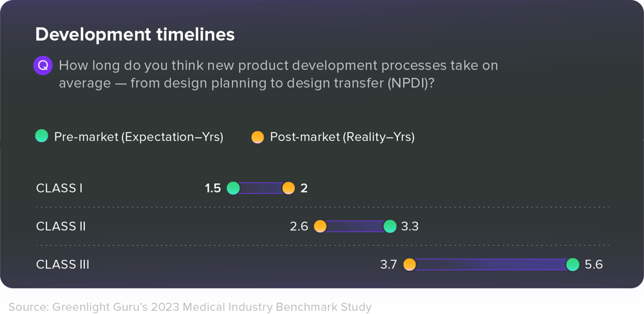This screenshot has width=644, height=314.
Task: Click the 'Post-market (Reality–Yrs)' legend label
Action: click(x=342, y=137)
